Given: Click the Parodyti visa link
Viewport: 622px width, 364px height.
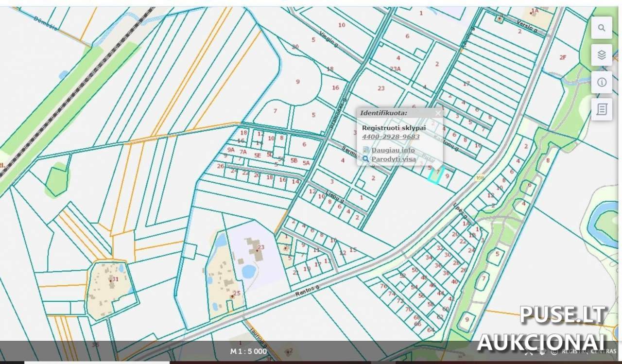Looking at the screenshot, I should click(x=394, y=159).
